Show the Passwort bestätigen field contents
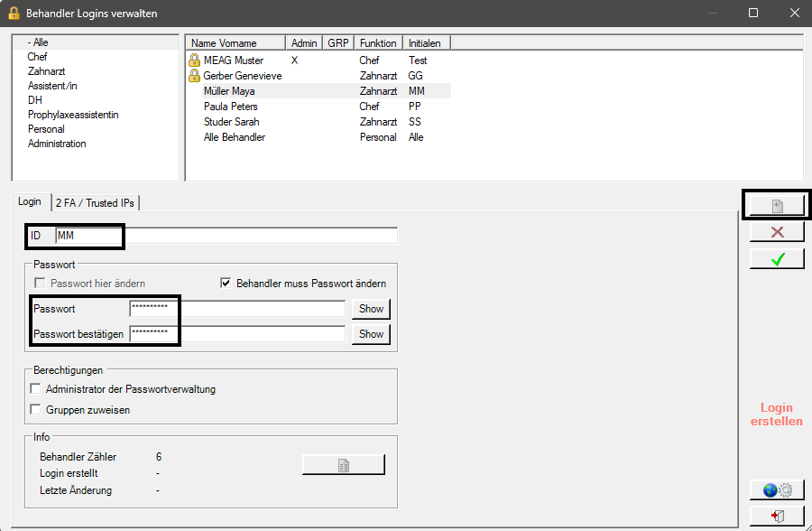Image resolution: width=812 pixels, height=531 pixels. coord(371,334)
